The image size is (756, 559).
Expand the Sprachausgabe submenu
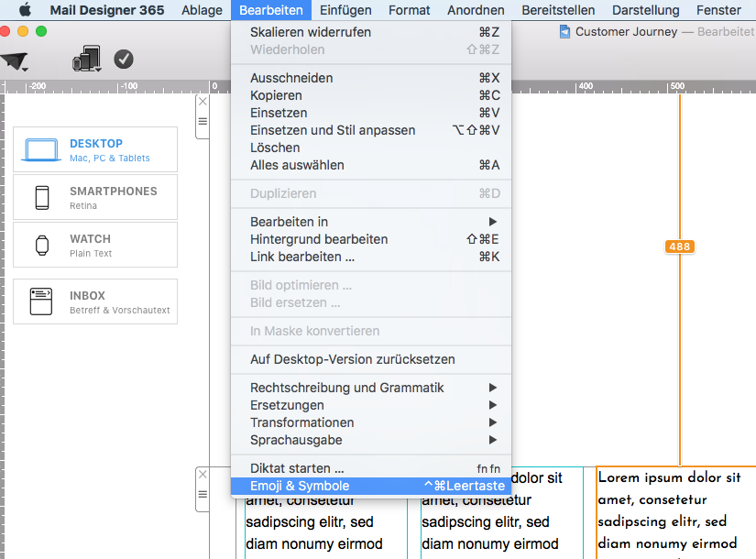pos(371,440)
